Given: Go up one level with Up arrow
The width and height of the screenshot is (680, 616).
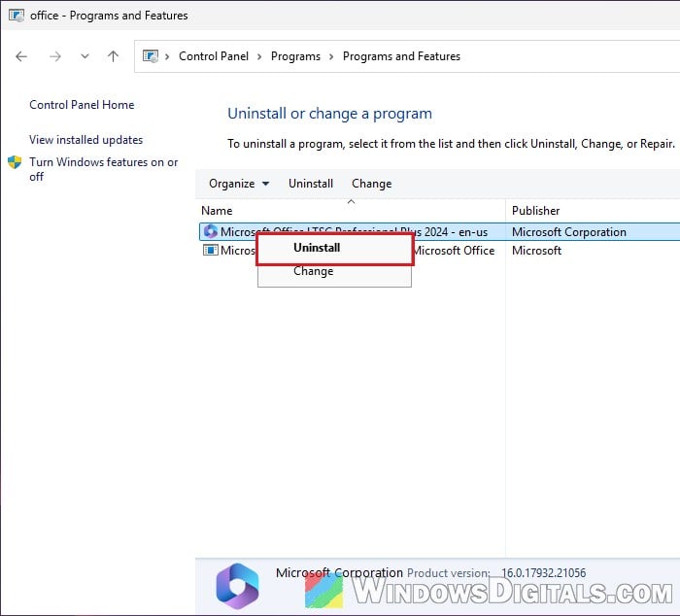Looking at the screenshot, I should (114, 56).
